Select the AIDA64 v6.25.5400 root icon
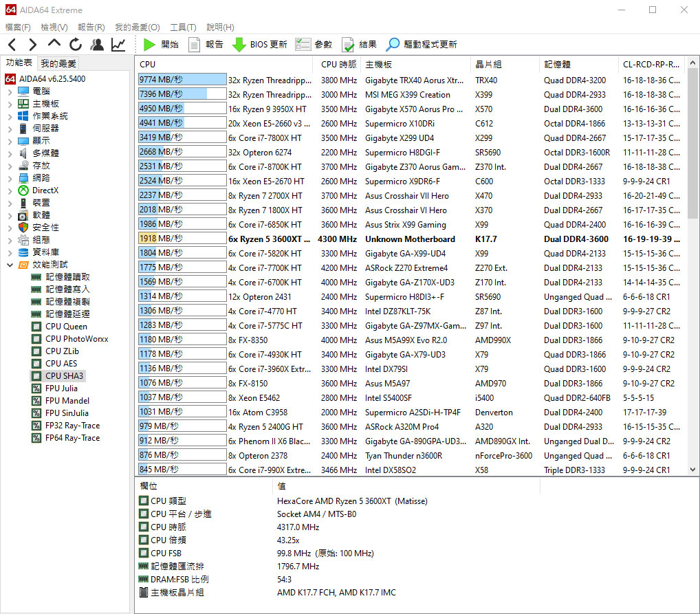The image size is (700, 614). 10,79
